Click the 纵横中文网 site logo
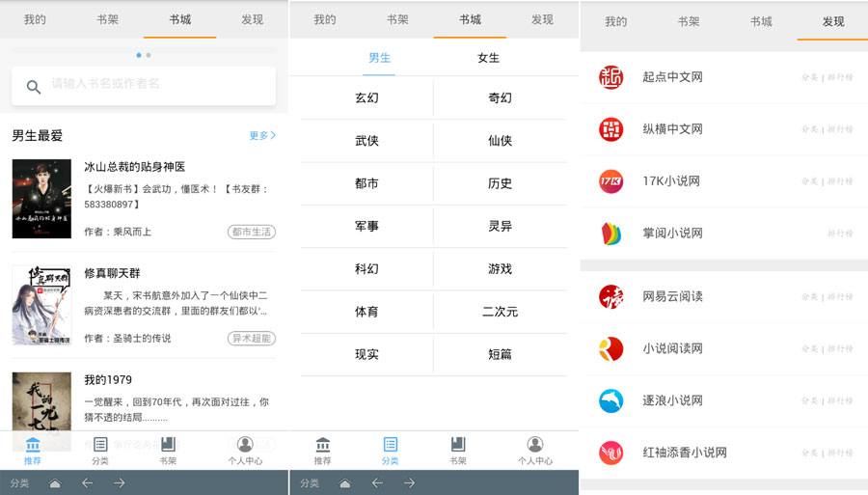 tap(611, 129)
